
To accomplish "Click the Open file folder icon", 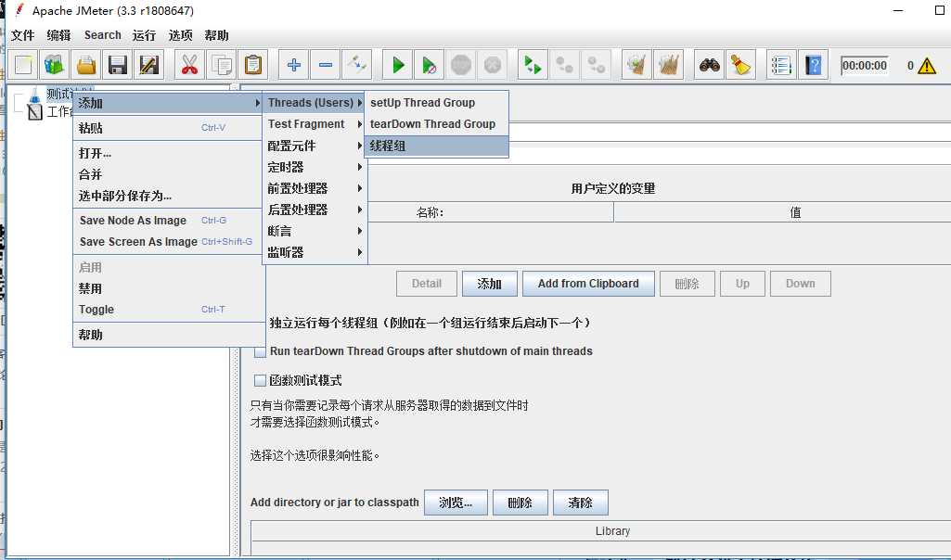I will (86, 65).
